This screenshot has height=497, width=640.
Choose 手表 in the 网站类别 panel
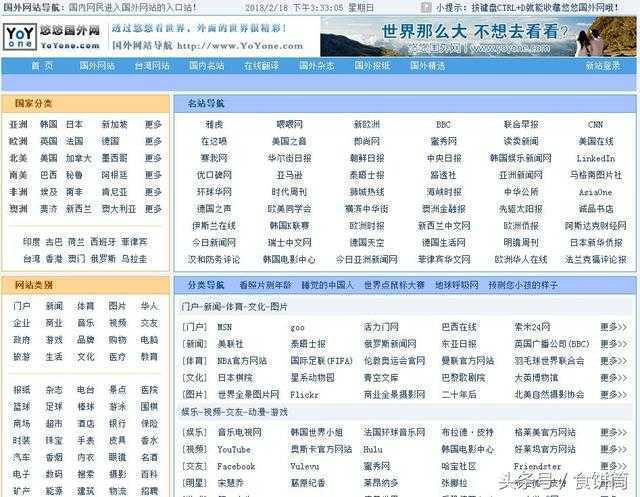86,440
